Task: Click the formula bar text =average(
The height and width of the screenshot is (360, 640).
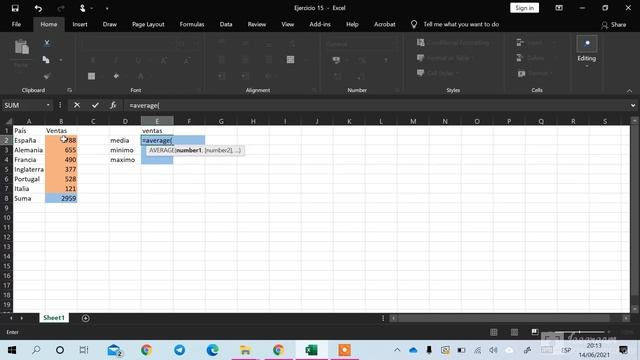Action: (x=144, y=105)
